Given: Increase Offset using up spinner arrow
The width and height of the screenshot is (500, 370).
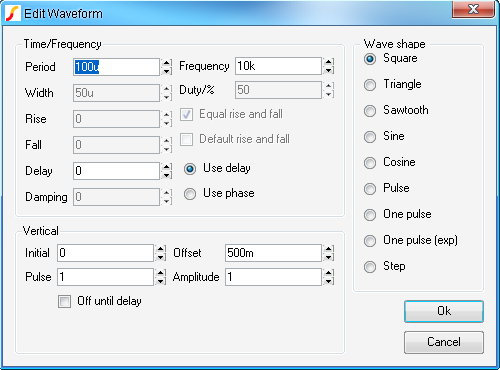Looking at the screenshot, I should tap(328, 249).
